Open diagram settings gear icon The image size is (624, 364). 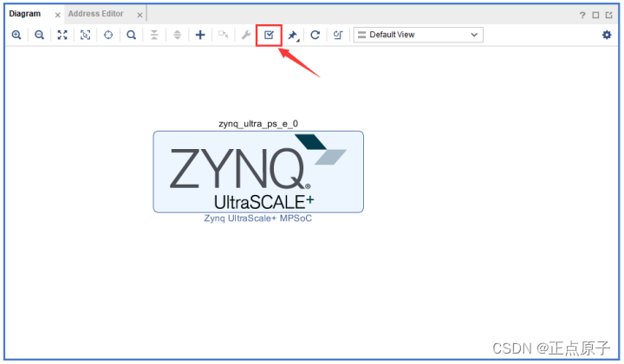[607, 35]
